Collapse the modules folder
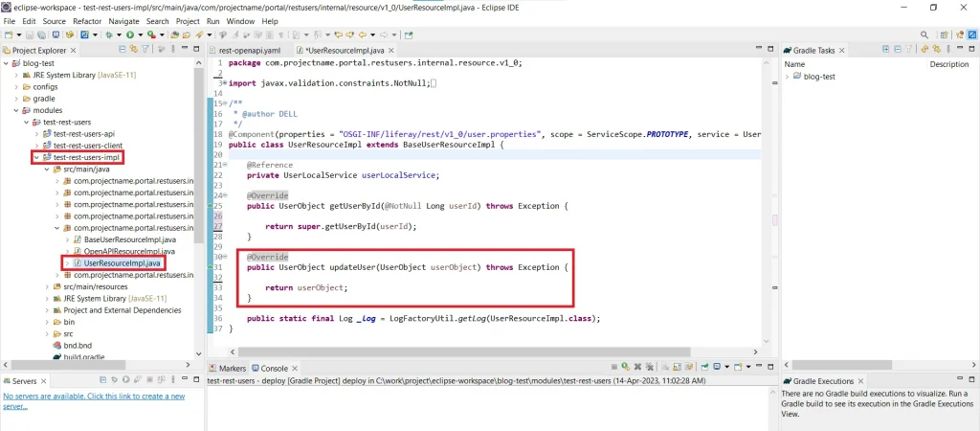 coord(16,111)
